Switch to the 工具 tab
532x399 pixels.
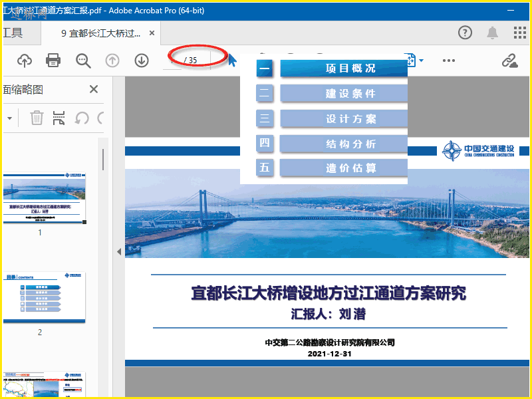13,33
